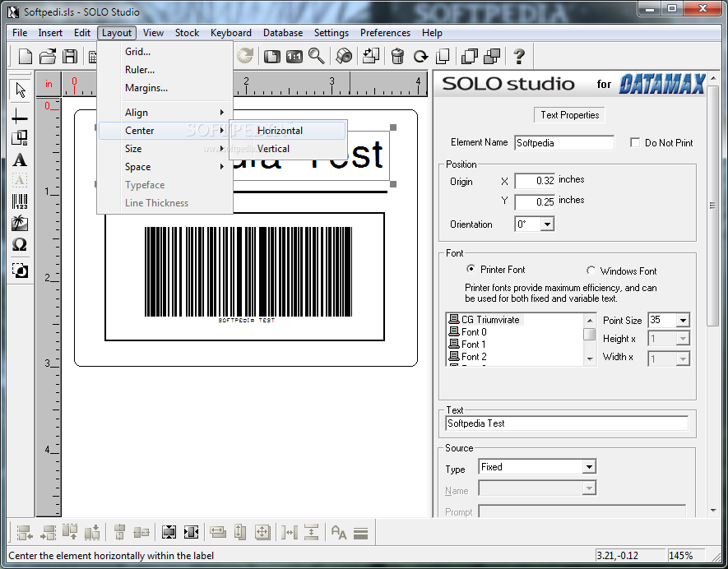
Task: Delete element with the trash can icon
Action: pos(397,56)
